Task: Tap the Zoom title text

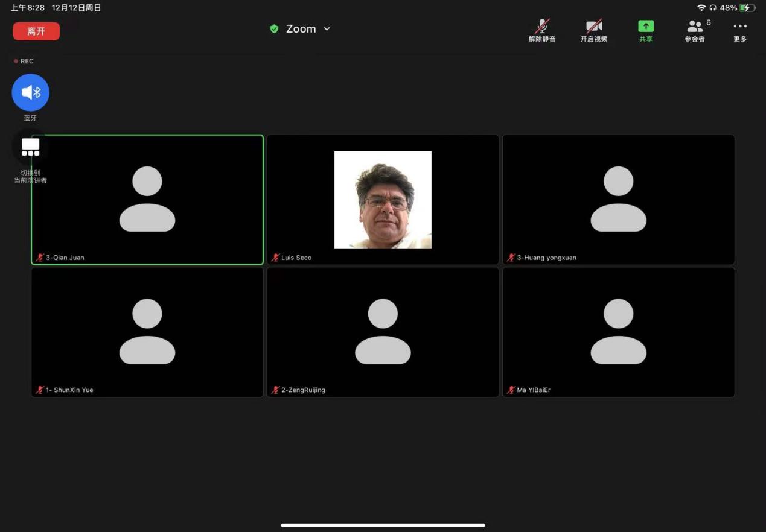Action: (301, 29)
